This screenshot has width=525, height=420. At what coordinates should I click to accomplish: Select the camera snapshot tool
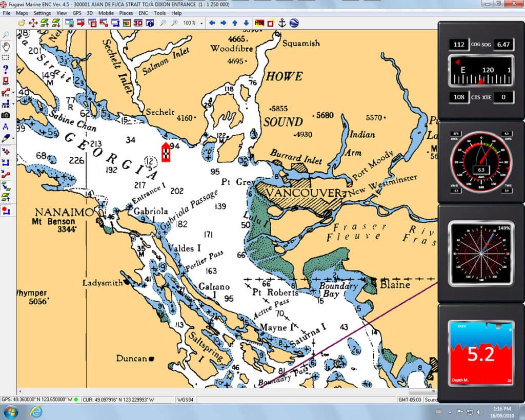click(6, 115)
